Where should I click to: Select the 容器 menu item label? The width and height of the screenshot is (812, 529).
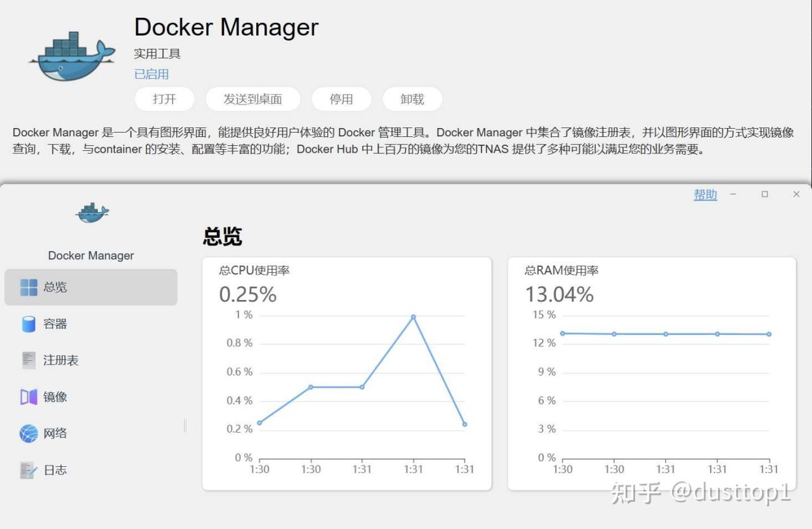55,324
